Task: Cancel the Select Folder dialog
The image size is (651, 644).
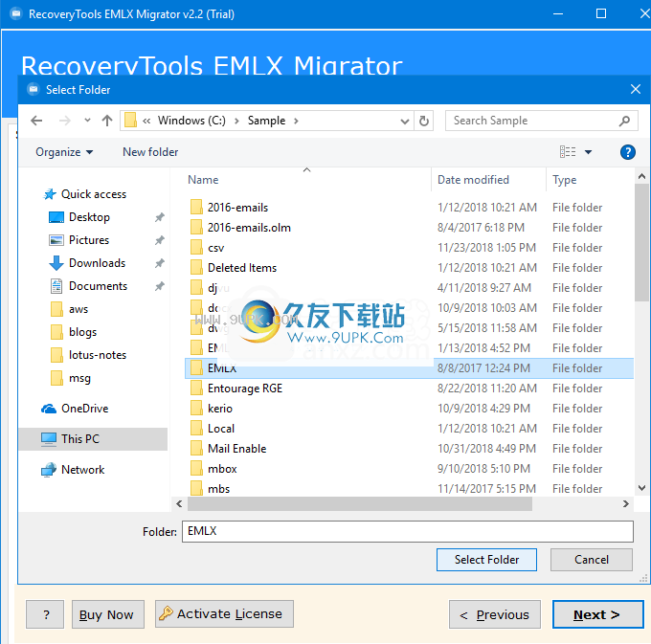Action: [592, 560]
